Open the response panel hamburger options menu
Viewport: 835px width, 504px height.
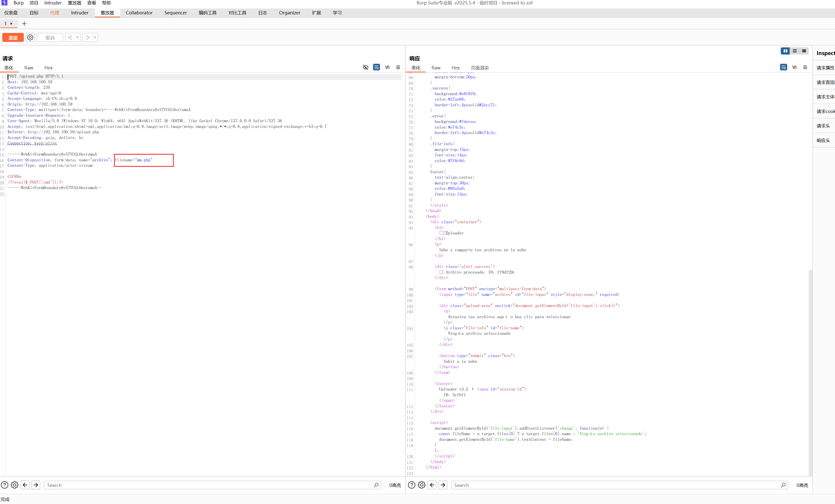pyautogui.click(x=805, y=67)
